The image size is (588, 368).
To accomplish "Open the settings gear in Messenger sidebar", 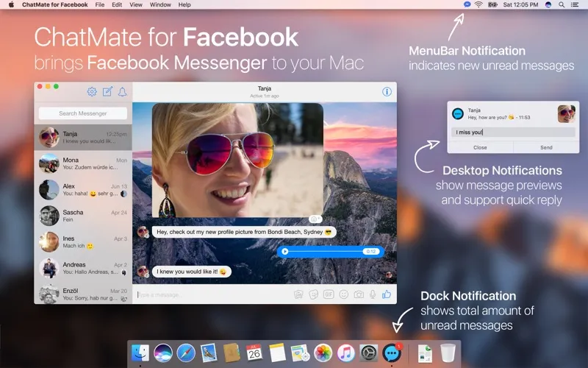I will [x=92, y=91].
